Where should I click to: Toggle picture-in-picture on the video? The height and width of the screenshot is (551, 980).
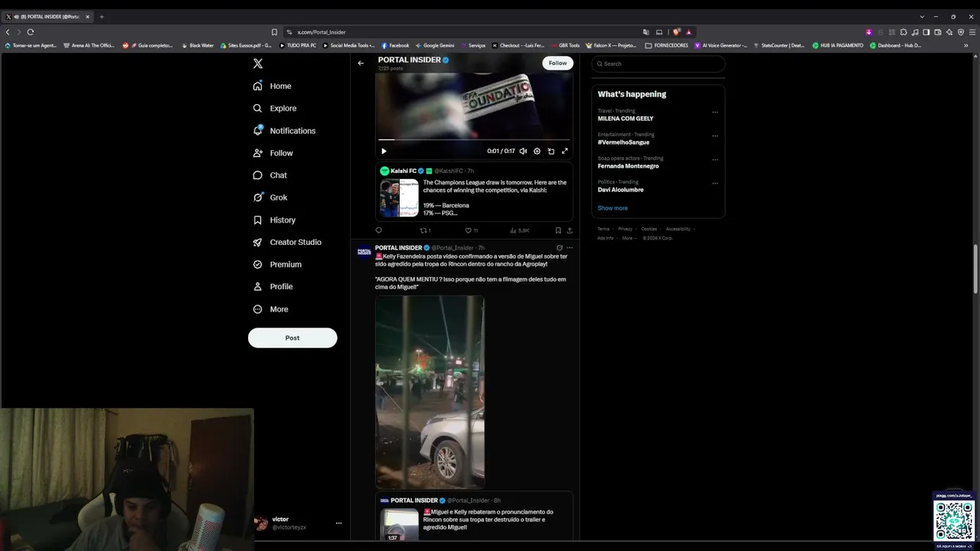550,152
